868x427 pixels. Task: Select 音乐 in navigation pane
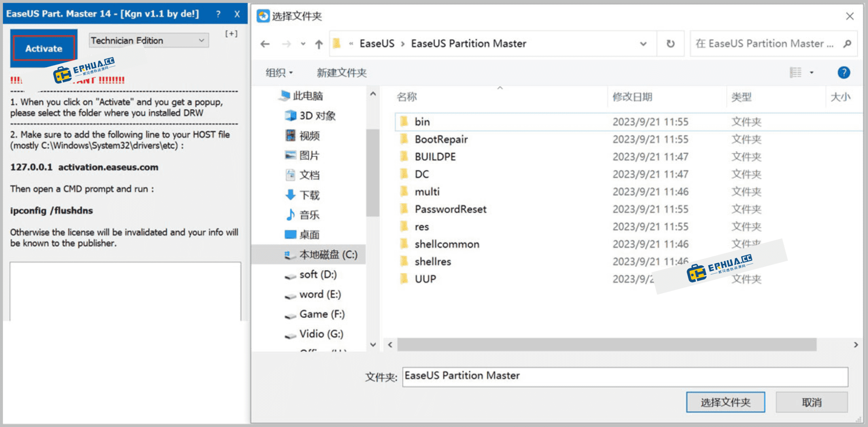(x=303, y=215)
